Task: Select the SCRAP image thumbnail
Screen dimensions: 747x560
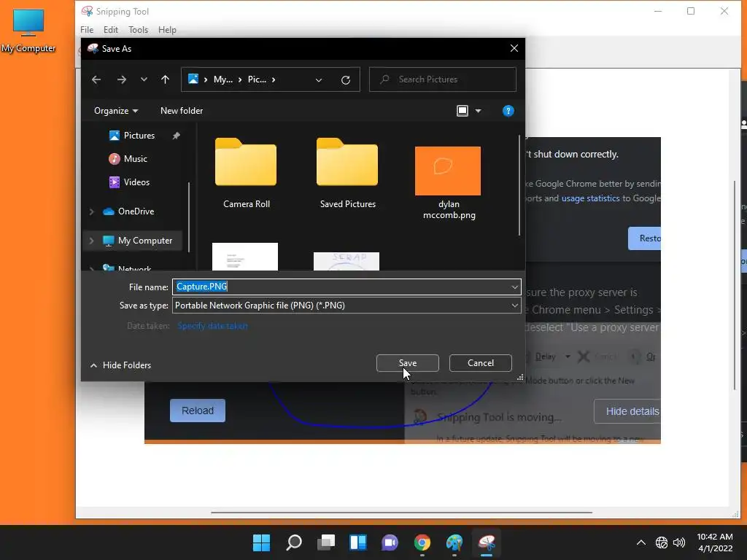Action: [347, 262]
